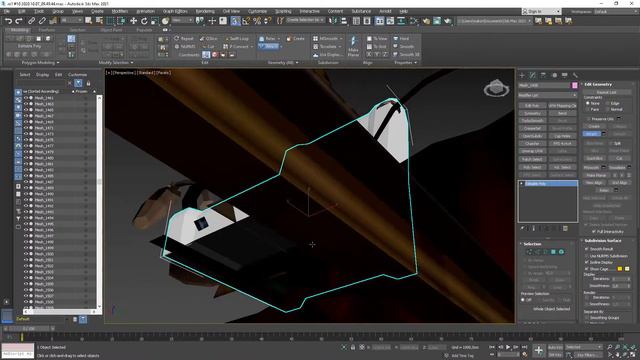The width and height of the screenshot is (640, 360).
Task: Toggle the Isoline Display checkbox
Action: tap(587, 262)
